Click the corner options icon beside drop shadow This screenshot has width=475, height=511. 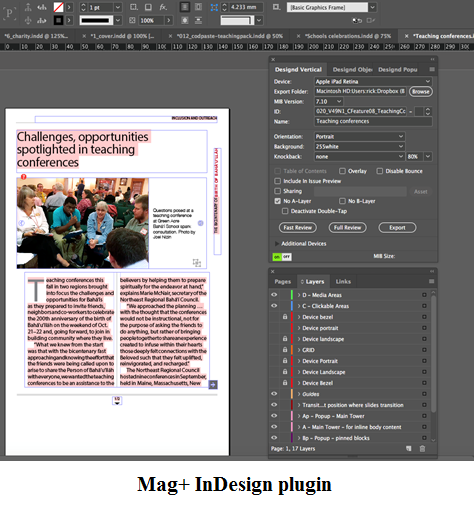click(133, 7)
